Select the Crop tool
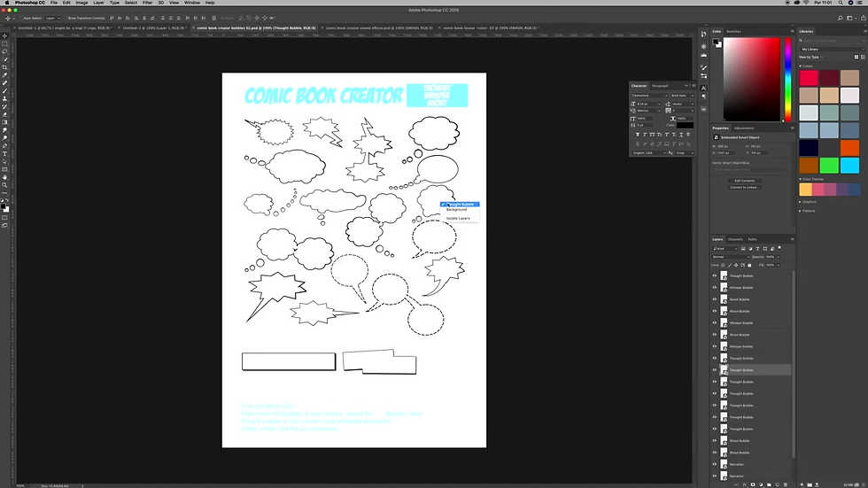This screenshot has width=868, height=488. click(4, 67)
